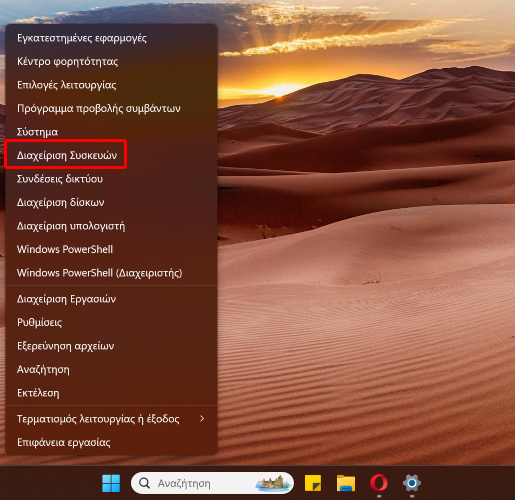Expand the Τερματισμός λειτουργίας ή έξοδος submenu arrow
This screenshot has height=500, width=515.
tap(202, 419)
